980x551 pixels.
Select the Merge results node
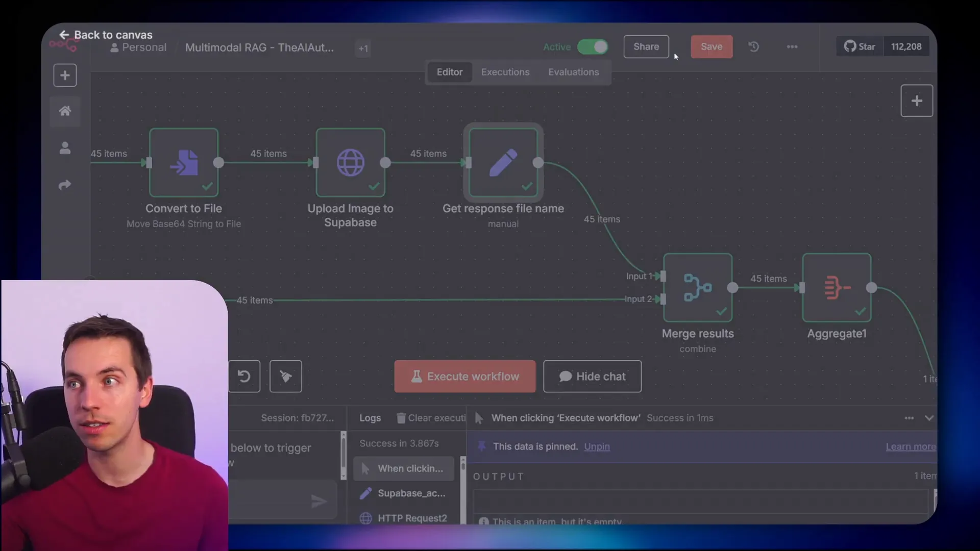coord(698,288)
